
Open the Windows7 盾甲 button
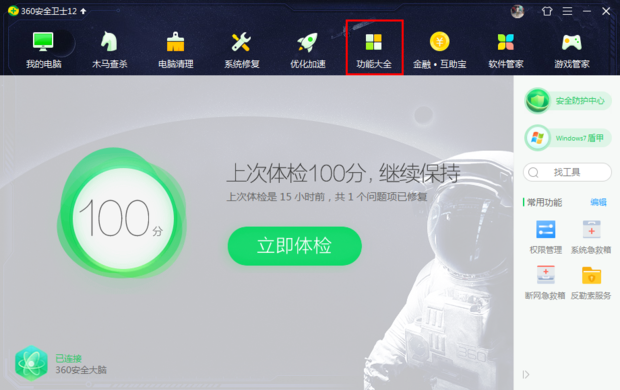(568, 138)
